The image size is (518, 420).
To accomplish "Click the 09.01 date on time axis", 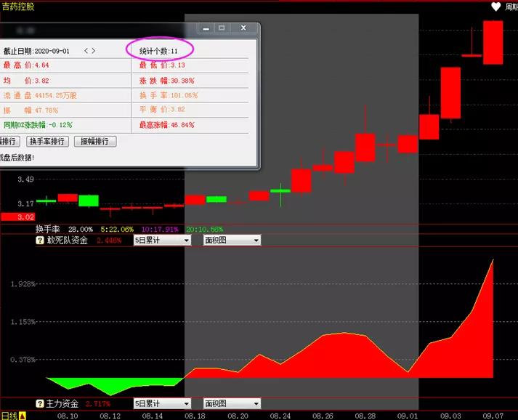I will click(407, 416).
